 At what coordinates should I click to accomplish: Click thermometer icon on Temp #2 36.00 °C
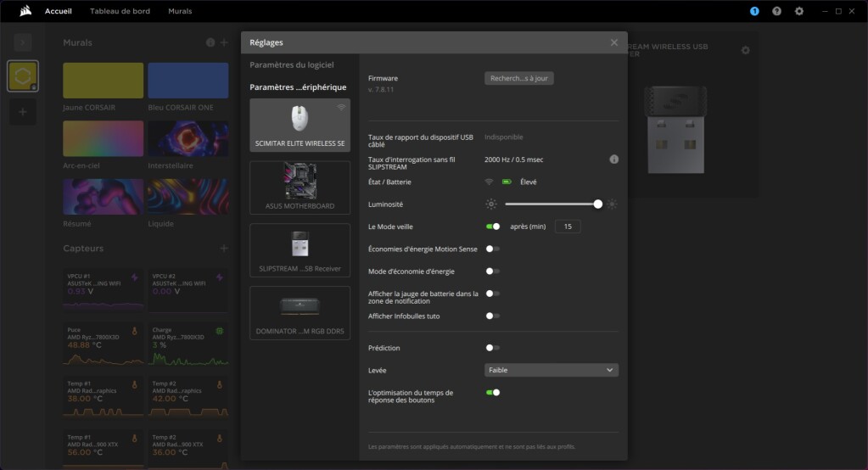pos(220,439)
